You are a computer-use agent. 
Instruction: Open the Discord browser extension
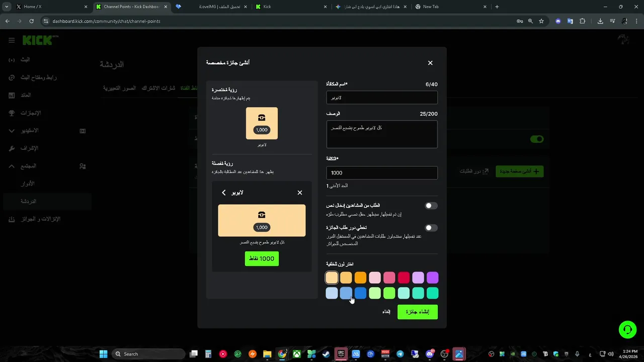point(558,21)
